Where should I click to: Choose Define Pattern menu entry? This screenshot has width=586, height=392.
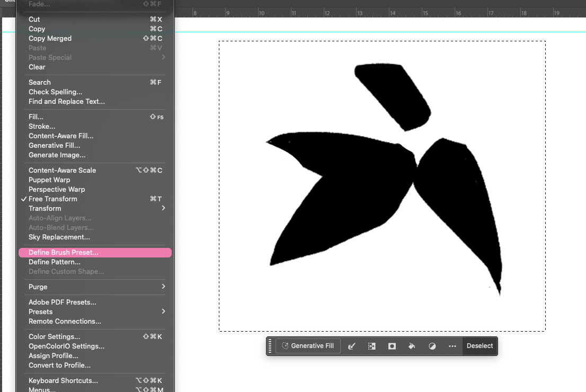click(x=95, y=262)
